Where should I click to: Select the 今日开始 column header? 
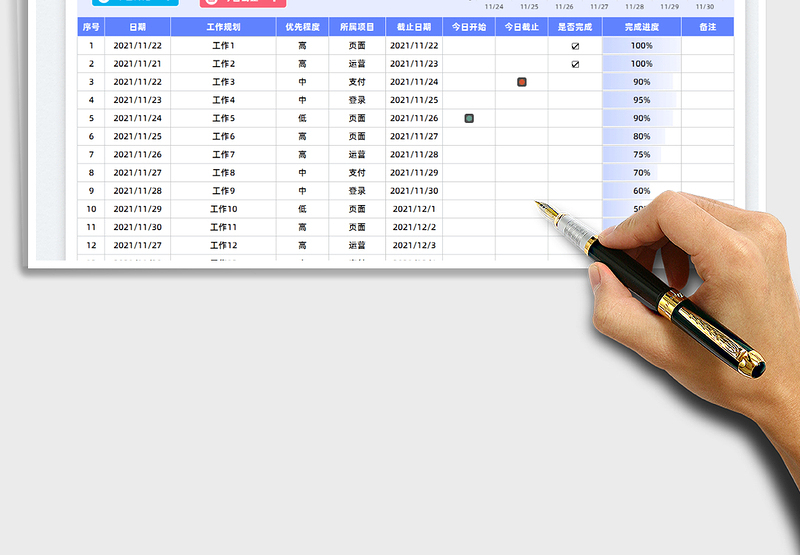[x=469, y=27]
